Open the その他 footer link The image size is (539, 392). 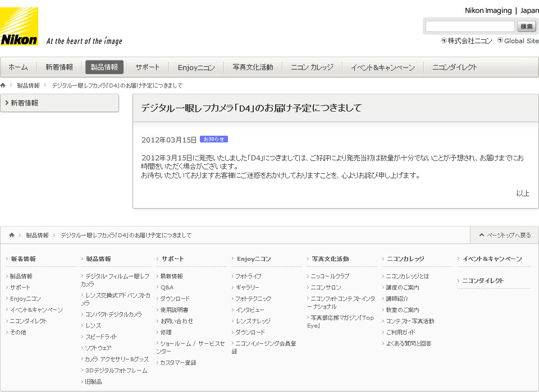[x=18, y=332]
